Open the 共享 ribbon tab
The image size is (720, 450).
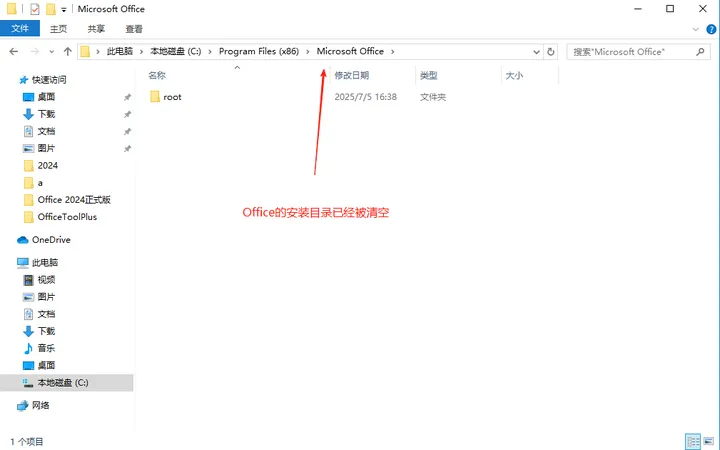click(96, 29)
